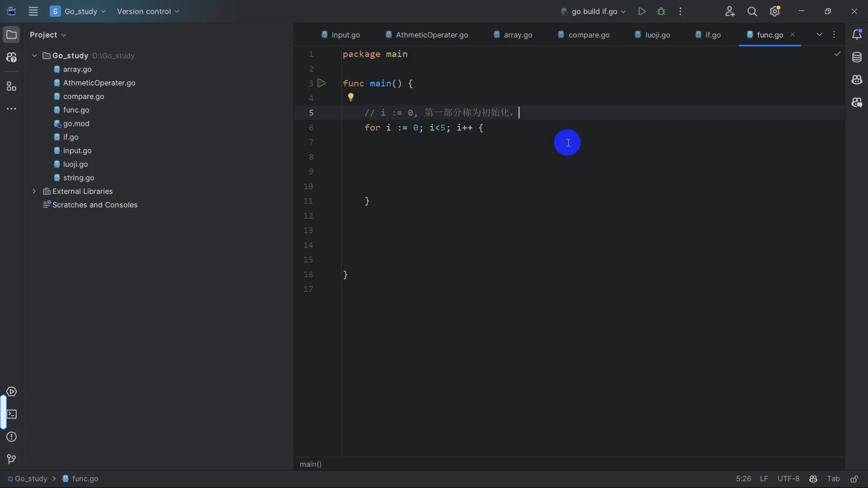Screen dimensions: 868x488
Task: Open the Database tool window
Action: click(857, 57)
